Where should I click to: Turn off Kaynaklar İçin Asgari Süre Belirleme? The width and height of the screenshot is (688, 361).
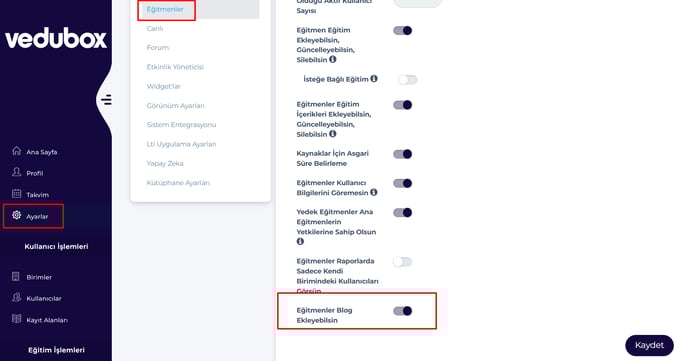402,154
